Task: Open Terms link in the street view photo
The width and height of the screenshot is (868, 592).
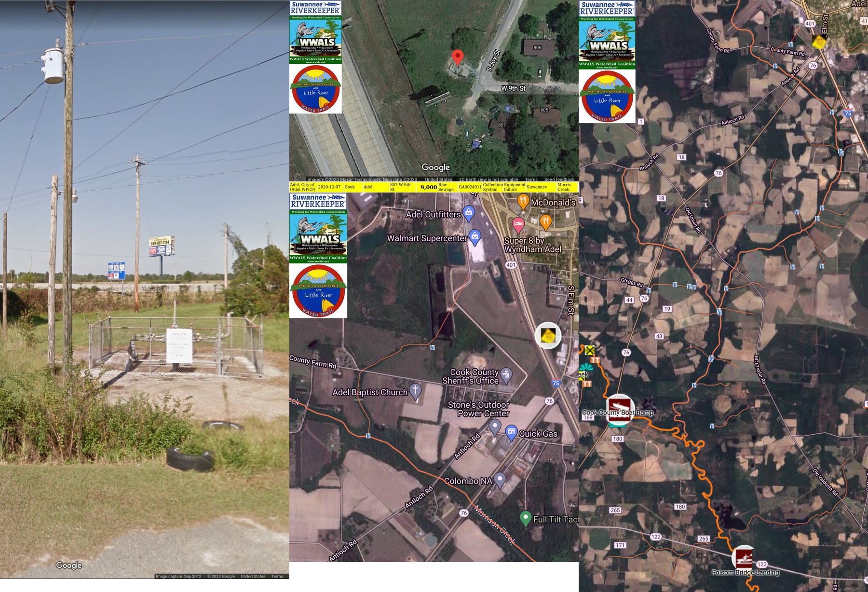Action: pos(277,576)
